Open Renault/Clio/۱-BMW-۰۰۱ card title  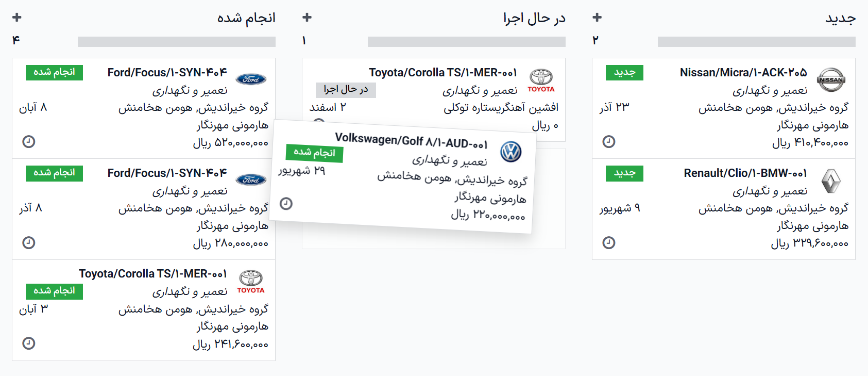coord(745,173)
